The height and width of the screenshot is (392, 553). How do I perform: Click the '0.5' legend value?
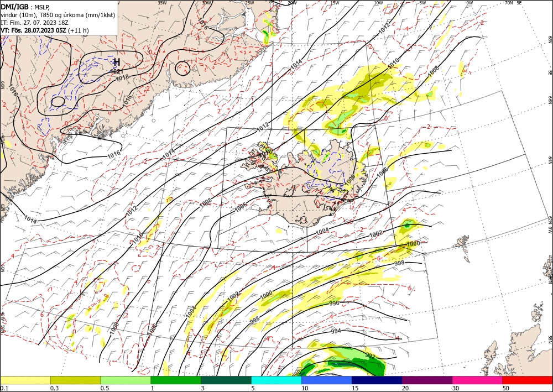pos(105,388)
